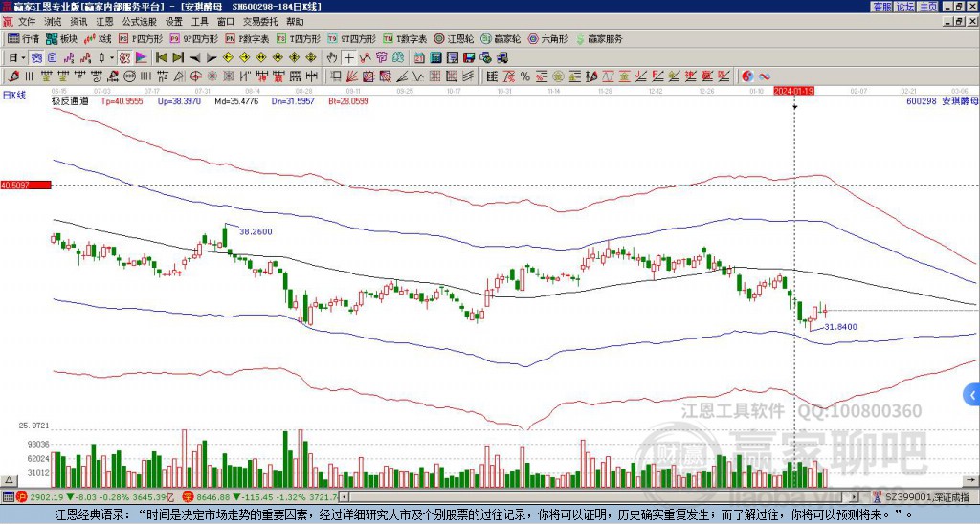Open 赢家服务 from the toolbar
Screen dimensions: 980x524
click(599, 38)
